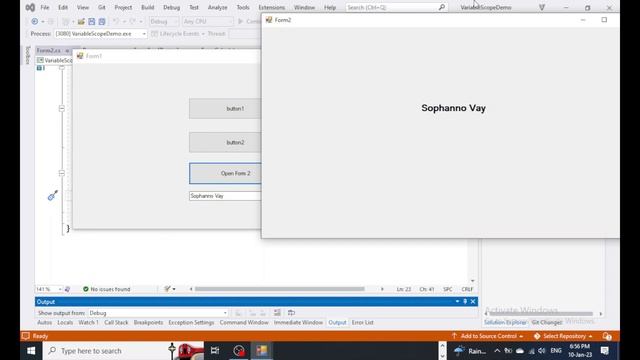Open the Process dropdown

pyautogui.click(x=144, y=34)
